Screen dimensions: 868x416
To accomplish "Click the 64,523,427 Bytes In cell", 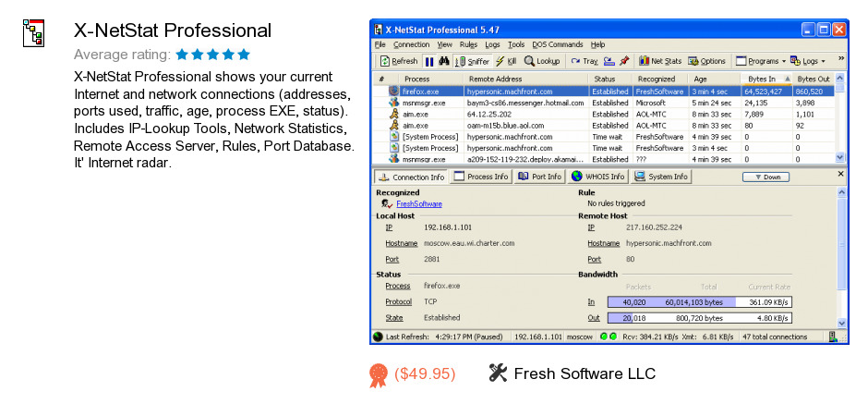I will (x=766, y=92).
